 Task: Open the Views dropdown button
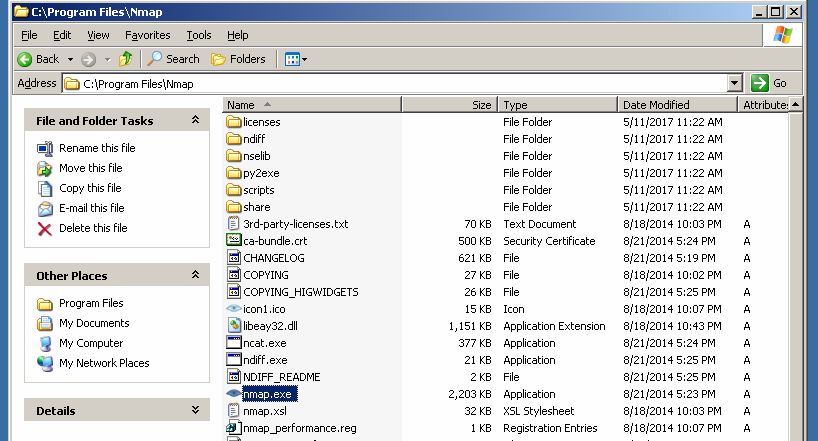point(296,59)
